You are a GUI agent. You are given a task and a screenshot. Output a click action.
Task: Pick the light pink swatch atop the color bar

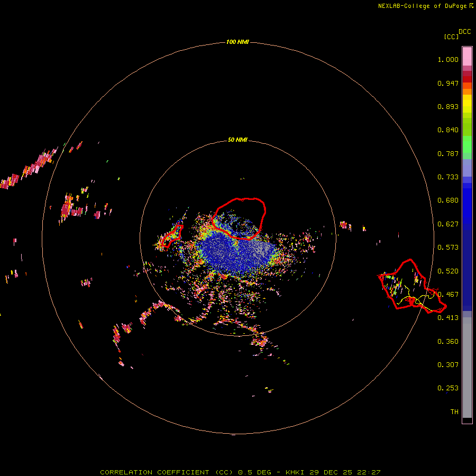[467, 57]
